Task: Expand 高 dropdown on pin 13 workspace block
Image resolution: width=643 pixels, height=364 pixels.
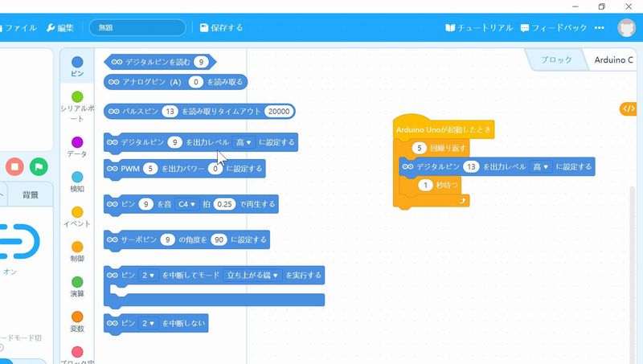Action: pyautogui.click(x=541, y=167)
